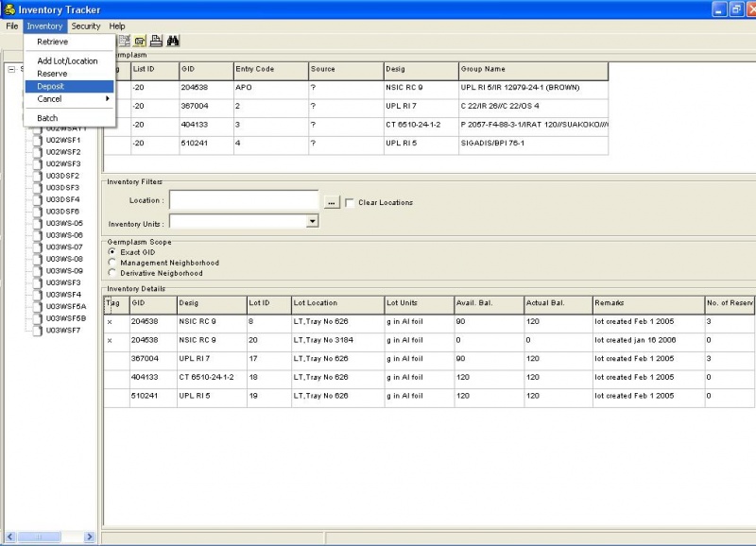The image size is (756, 546).
Task: Choose Reserve from Inventory menu
Action: pyautogui.click(x=52, y=74)
